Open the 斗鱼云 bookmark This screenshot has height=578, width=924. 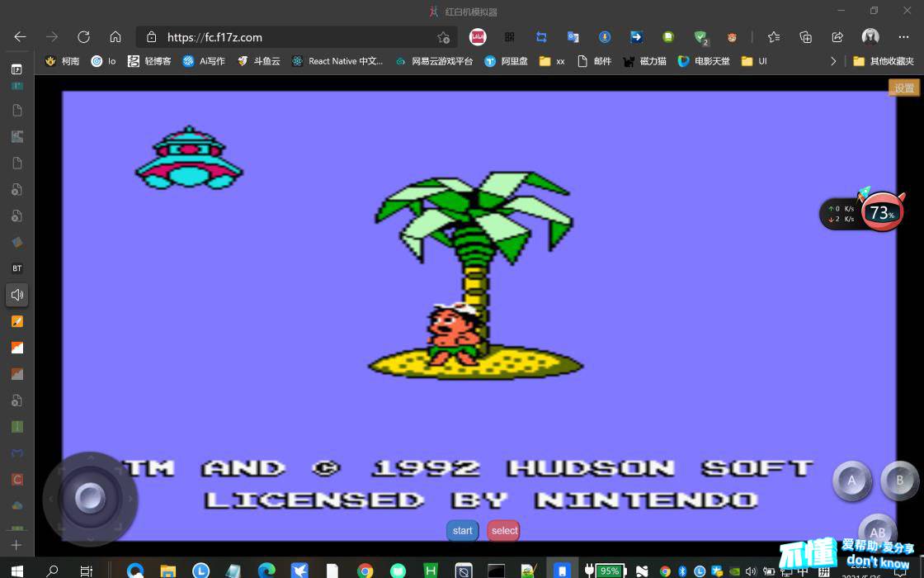259,61
